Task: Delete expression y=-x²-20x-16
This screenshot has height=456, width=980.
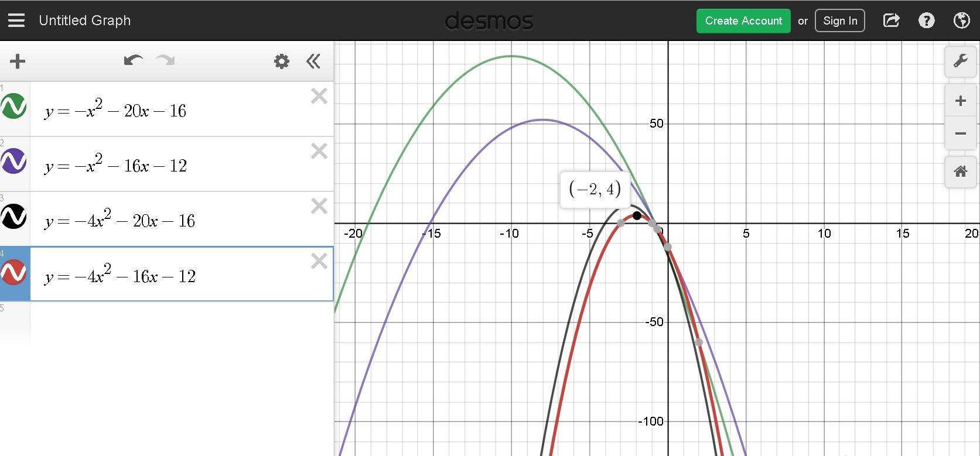Action: pos(319,96)
